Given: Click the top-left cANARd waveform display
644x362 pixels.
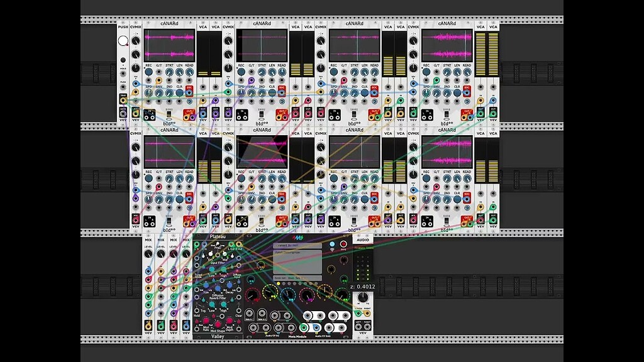Looking at the screenshot, I should coord(169,45).
